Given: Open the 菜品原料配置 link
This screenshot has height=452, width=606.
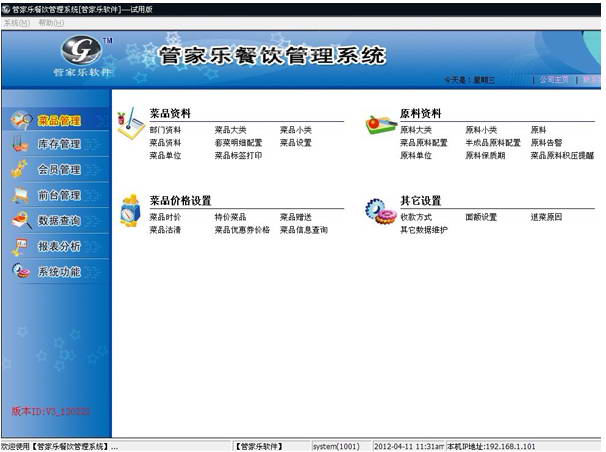Looking at the screenshot, I should tap(424, 143).
